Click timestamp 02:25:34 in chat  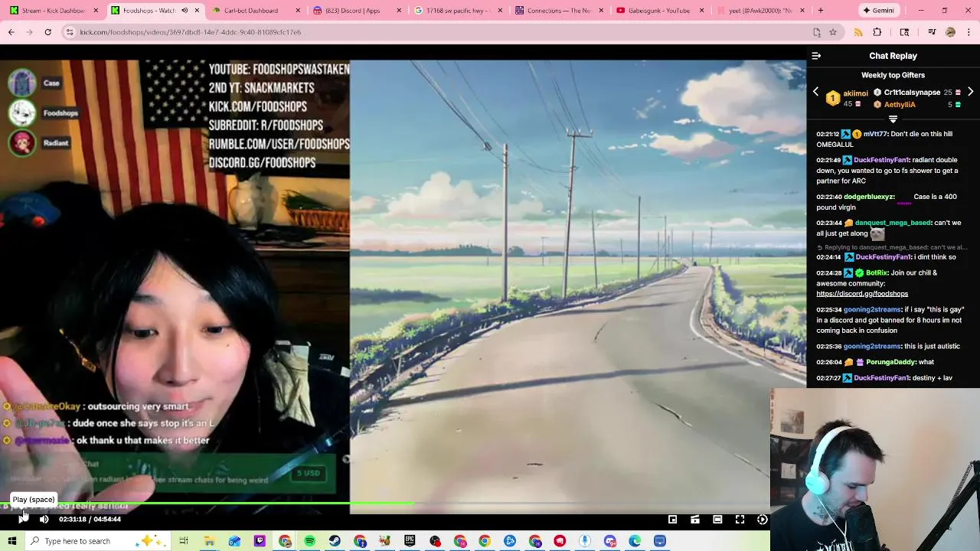(x=828, y=310)
